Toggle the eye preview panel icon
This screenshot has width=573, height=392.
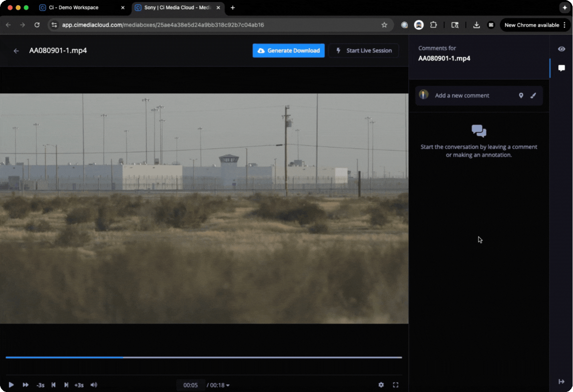pyautogui.click(x=561, y=49)
